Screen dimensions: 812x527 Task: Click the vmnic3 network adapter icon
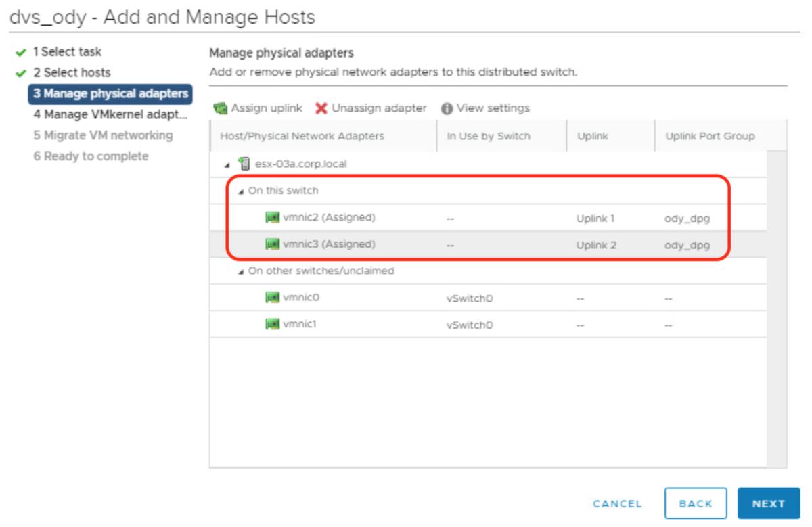click(273, 244)
